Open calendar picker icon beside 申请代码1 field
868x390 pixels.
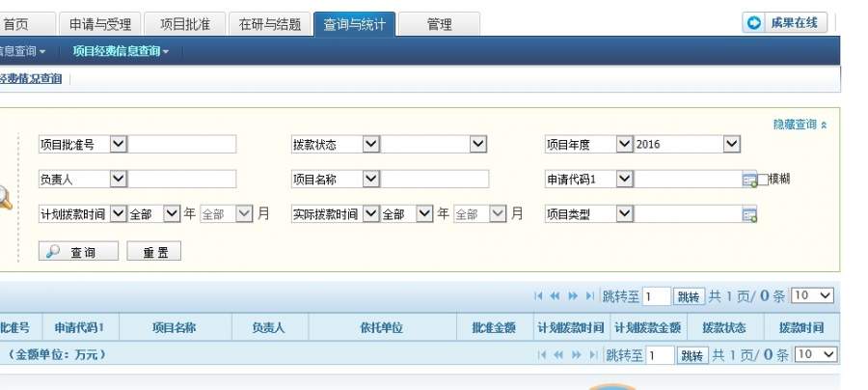[x=749, y=180]
